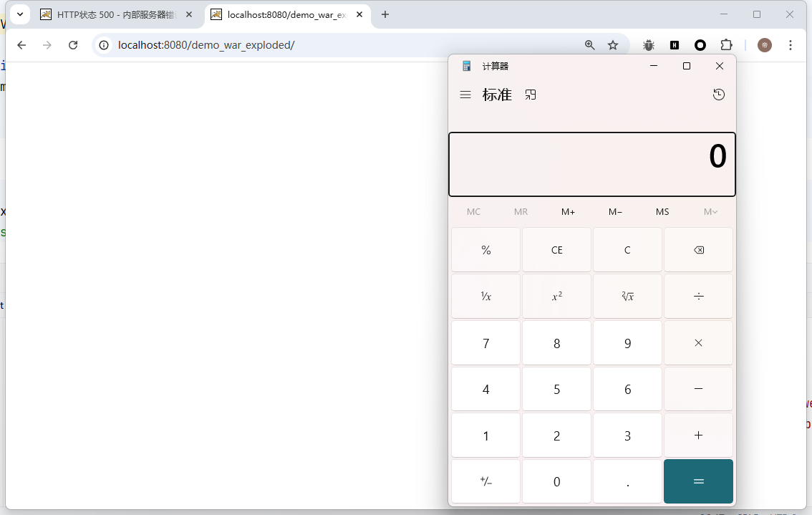The image size is (812, 515).
Task: Toggle calculator keep-on-top mode icon
Action: pos(531,95)
